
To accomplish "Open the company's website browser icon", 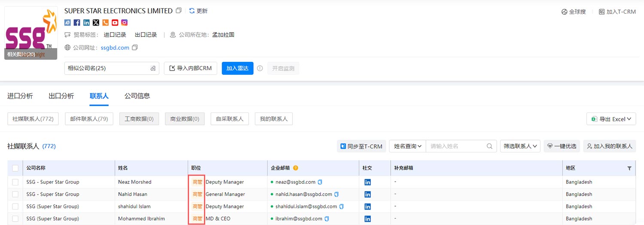I will pos(67,22).
